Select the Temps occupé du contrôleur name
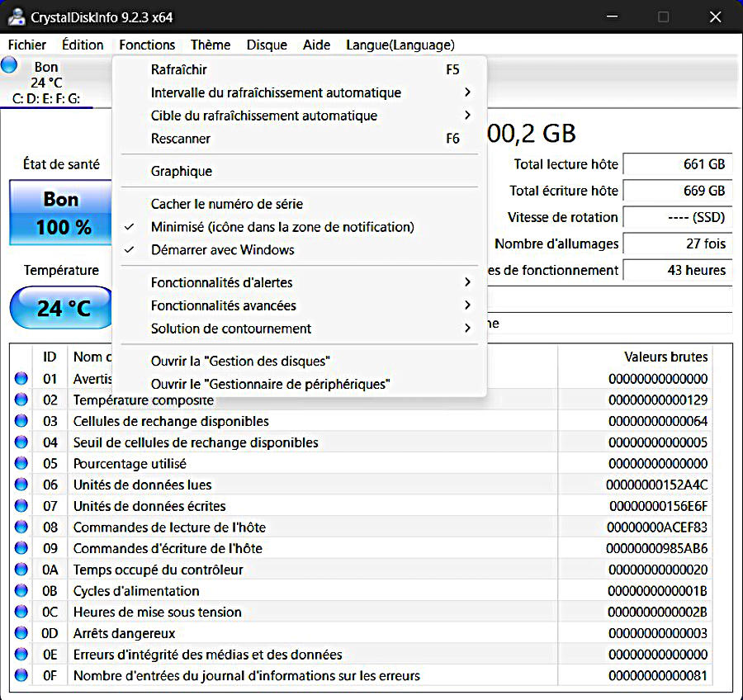 pos(158,570)
